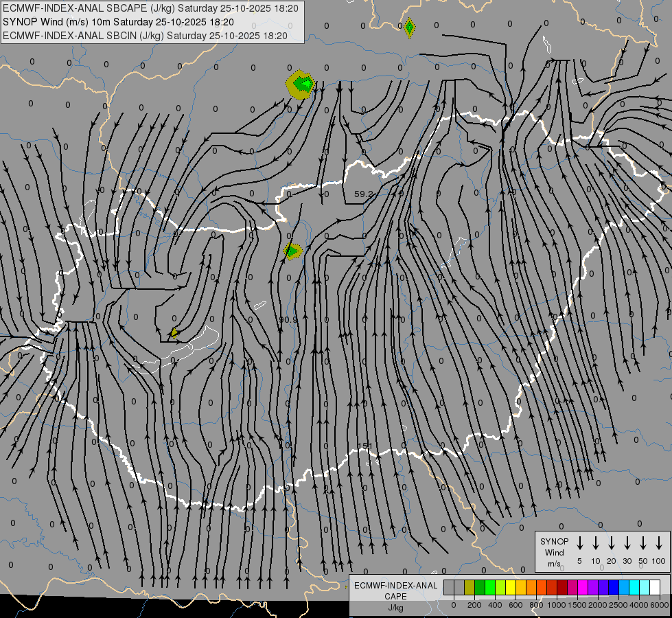Click the green CAPE patch south of the 59.2 value

[292, 251]
